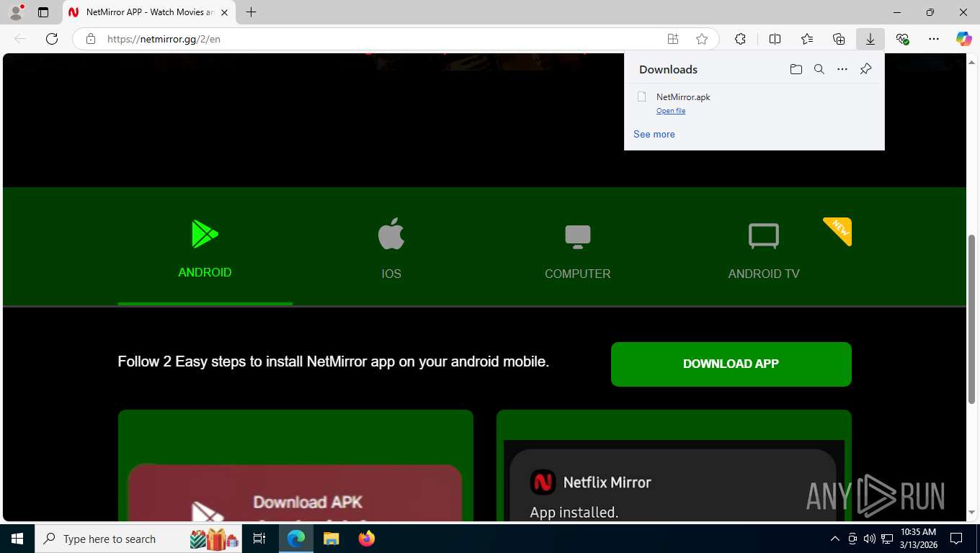The image size is (980, 553).
Task: Click See more in Downloads
Action: (654, 134)
